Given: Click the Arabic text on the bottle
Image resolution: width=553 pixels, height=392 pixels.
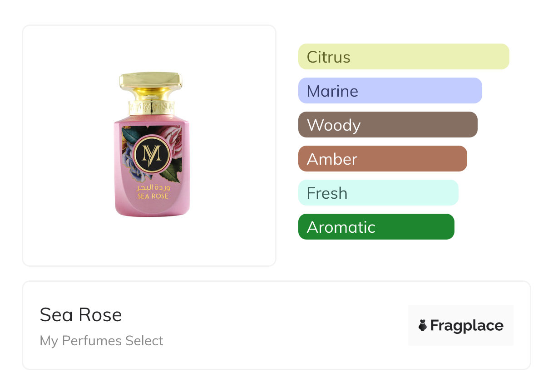Looking at the screenshot, I should click(153, 187).
